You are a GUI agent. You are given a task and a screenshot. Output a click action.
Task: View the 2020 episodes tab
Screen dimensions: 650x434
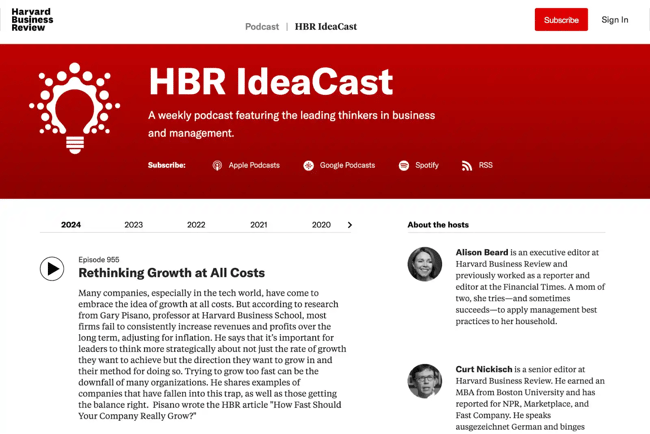tap(321, 225)
